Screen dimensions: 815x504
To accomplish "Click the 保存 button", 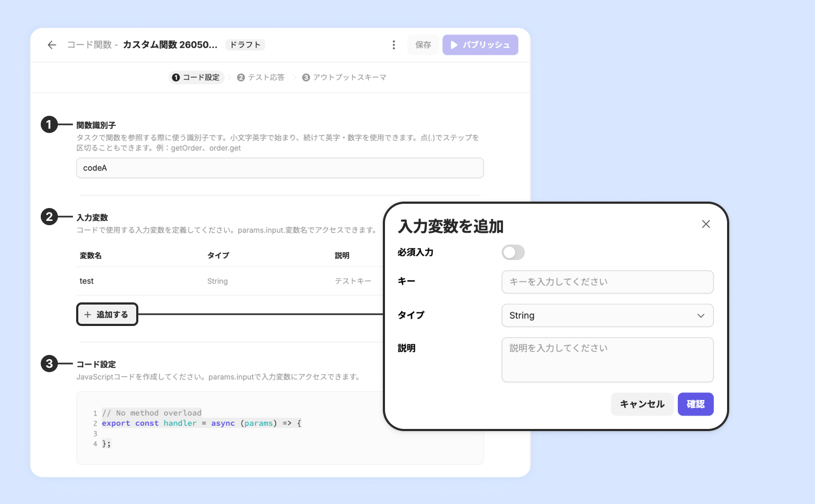I will pyautogui.click(x=423, y=45).
